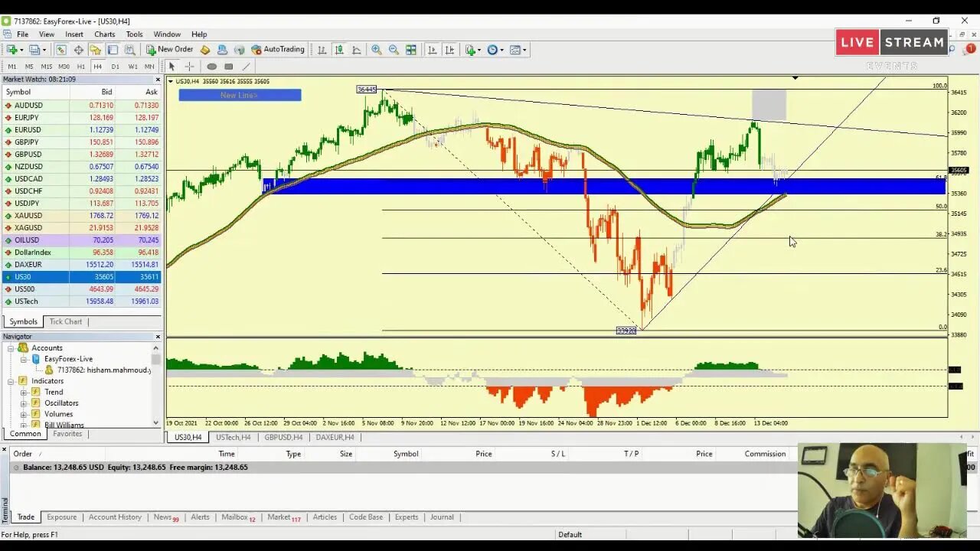Expand the Trend indicators folder
Viewport: 980px width, 551px height.
[24, 392]
